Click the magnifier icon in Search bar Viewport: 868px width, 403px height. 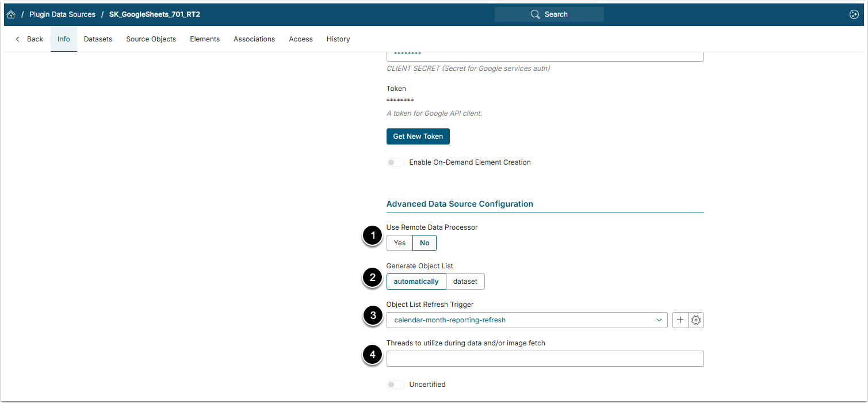pyautogui.click(x=536, y=14)
